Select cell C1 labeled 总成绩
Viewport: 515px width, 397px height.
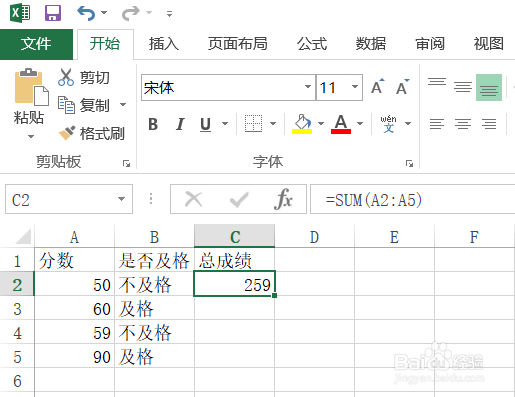point(234,260)
